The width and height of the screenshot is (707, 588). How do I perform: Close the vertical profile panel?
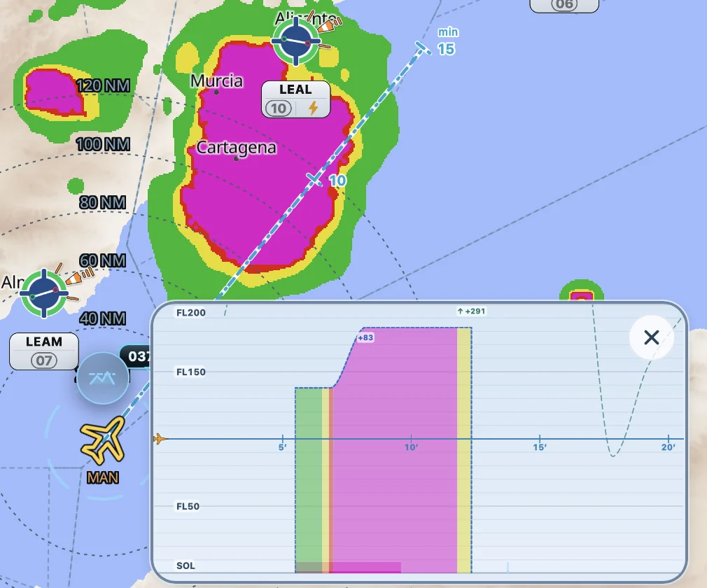651,337
